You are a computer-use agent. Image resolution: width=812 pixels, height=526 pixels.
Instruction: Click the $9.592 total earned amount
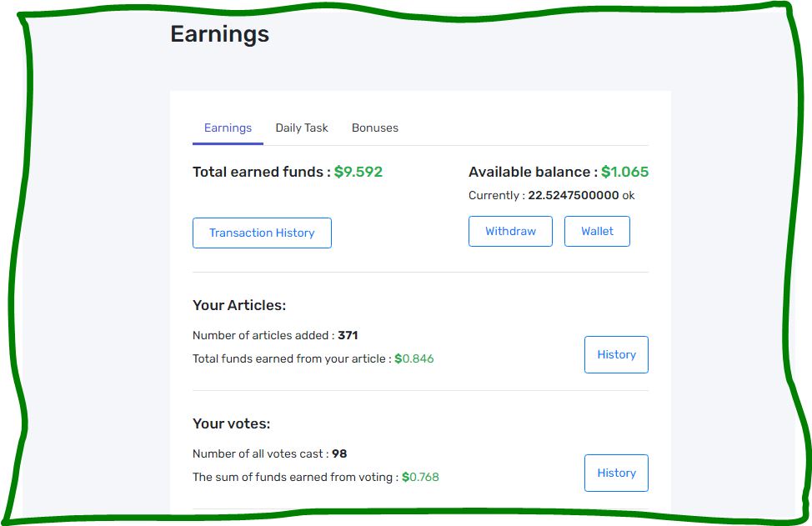(x=358, y=172)
